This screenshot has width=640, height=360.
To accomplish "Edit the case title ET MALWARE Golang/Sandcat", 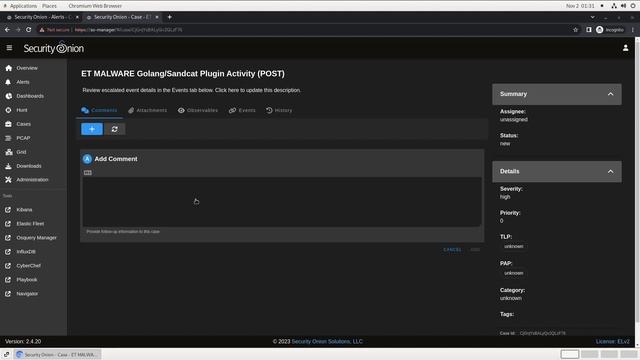I will pyautogui.click(x=183, y=74).
